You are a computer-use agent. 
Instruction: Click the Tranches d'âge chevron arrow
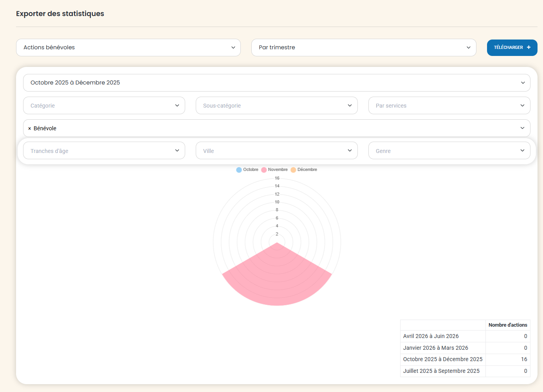[x=177, y=151]
